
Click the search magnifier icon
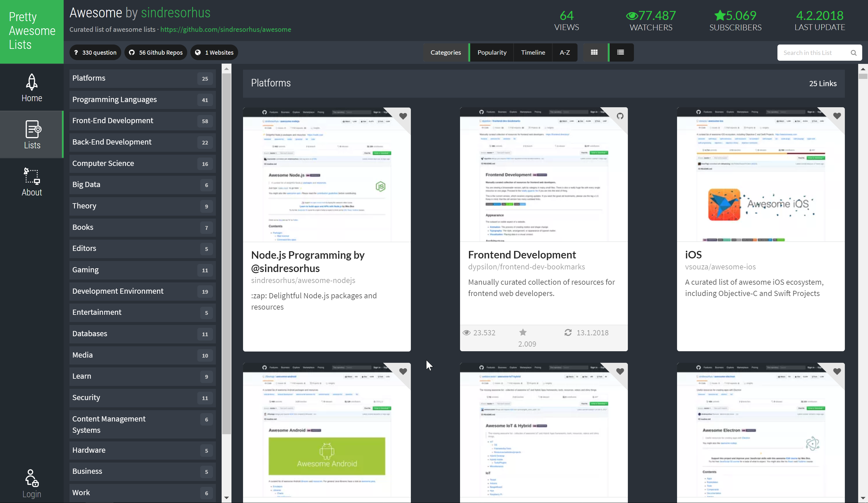tap(853, 53)
